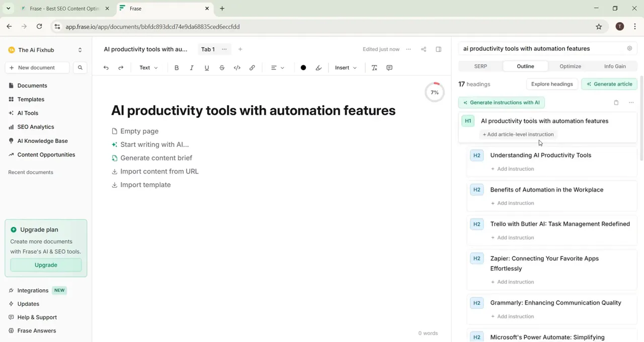Expand the Insert dropdown menu

coord(346,68)
